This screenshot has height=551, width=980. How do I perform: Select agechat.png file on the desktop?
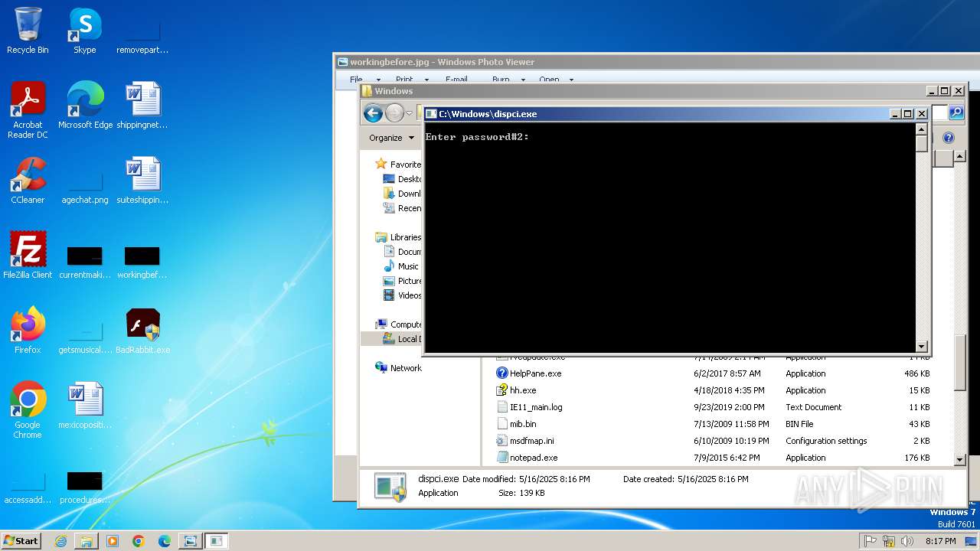pyautogui.click(x=85, y=187)
